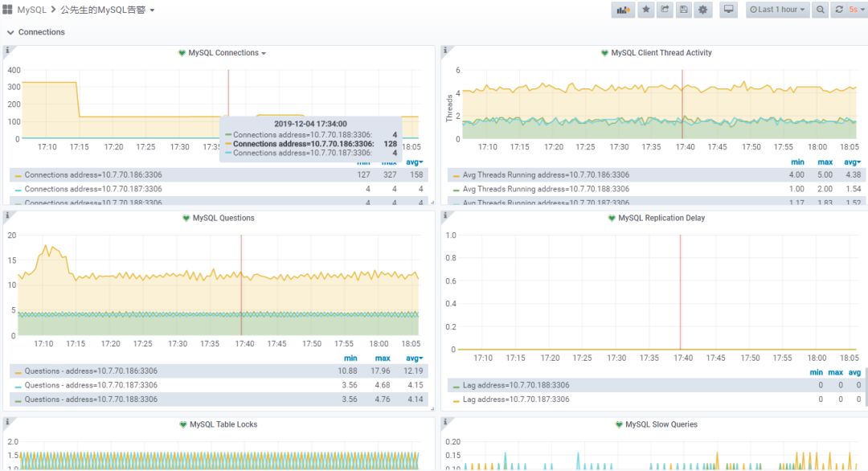
Task: Click info icon on MySQL Table Locks panel
Action: (7, 422)
